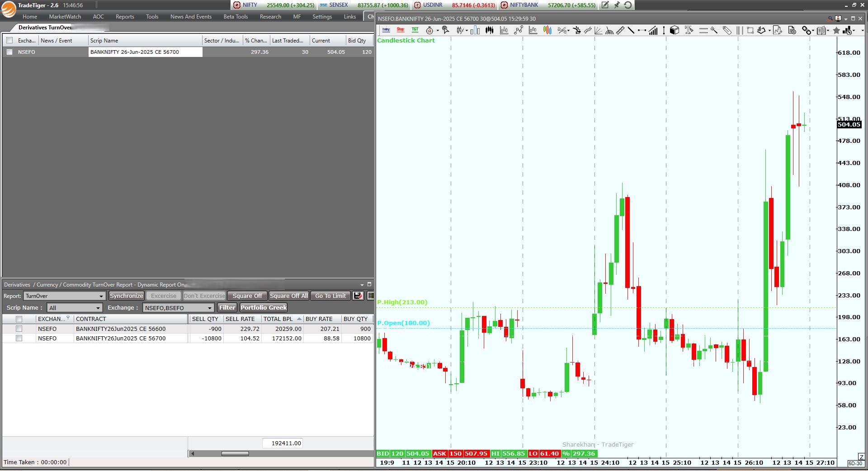Click the Filter button
Viewport: 868px width, 471px height.
pos(227,307)
